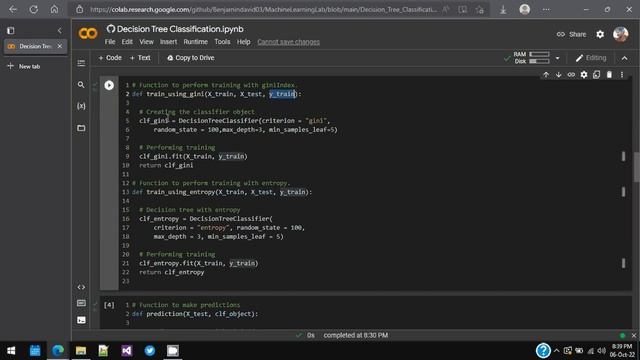Open a New tab in sidebar
The image size is (640, 360).
[x=24, y=66]
